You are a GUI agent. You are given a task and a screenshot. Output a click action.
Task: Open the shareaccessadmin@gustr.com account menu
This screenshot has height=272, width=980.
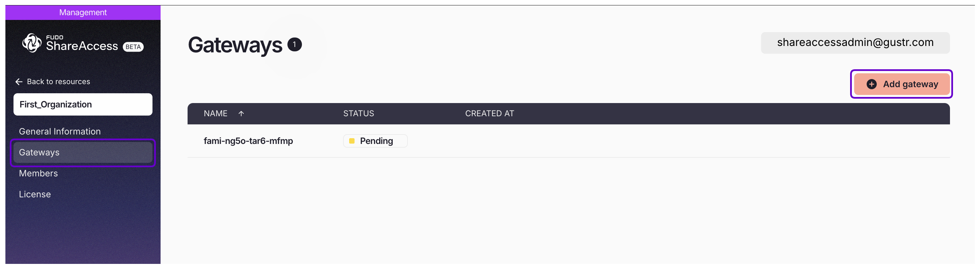[855, 43]
